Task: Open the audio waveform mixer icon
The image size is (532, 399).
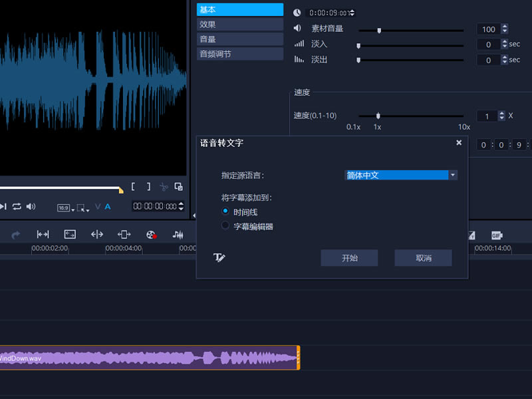Action: click(178, 235)
